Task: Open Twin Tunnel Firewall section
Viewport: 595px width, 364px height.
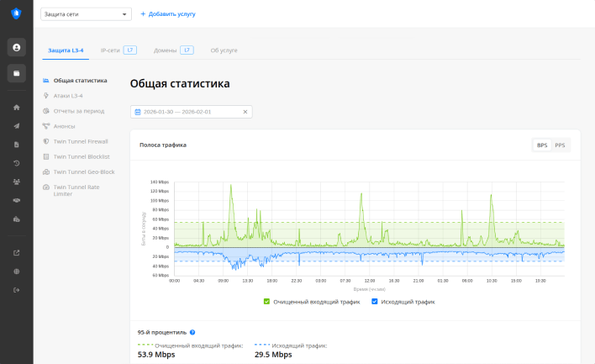Action: [81, 141]
